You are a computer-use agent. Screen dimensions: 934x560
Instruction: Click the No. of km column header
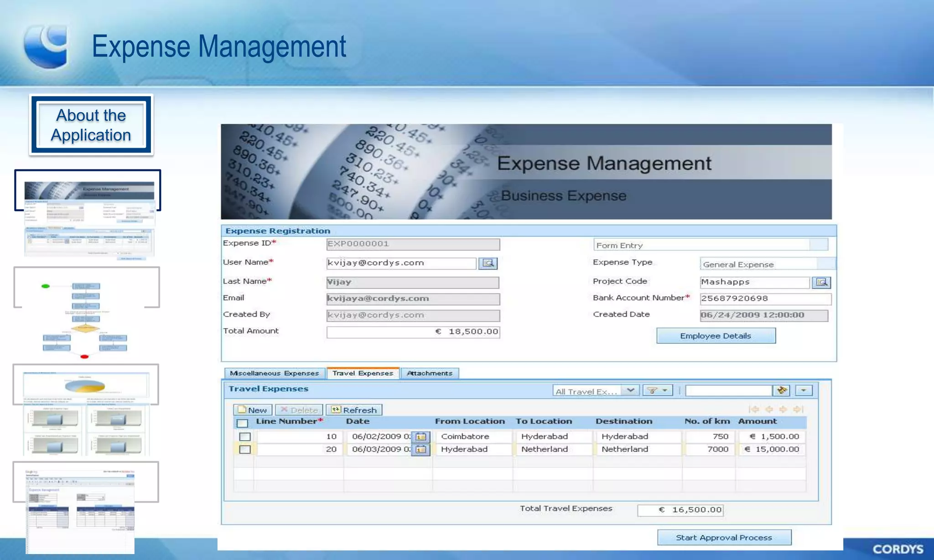[707, 421]
